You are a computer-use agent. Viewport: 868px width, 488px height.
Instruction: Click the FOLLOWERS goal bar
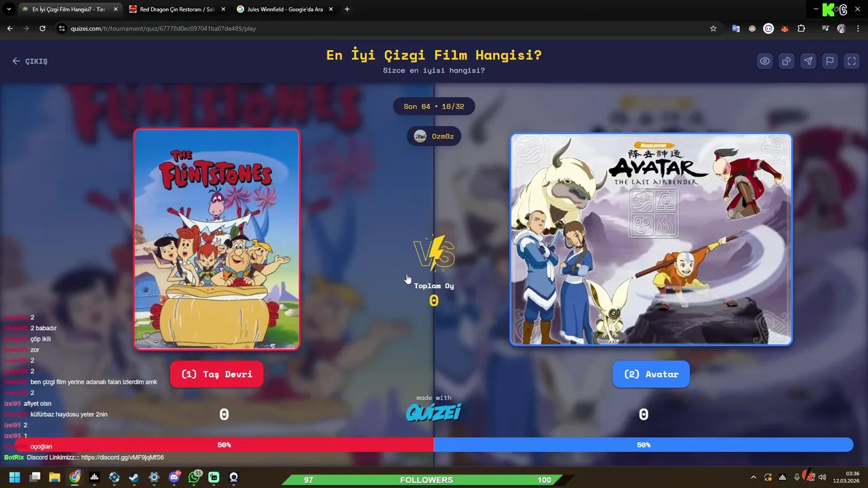pos(427,480)
